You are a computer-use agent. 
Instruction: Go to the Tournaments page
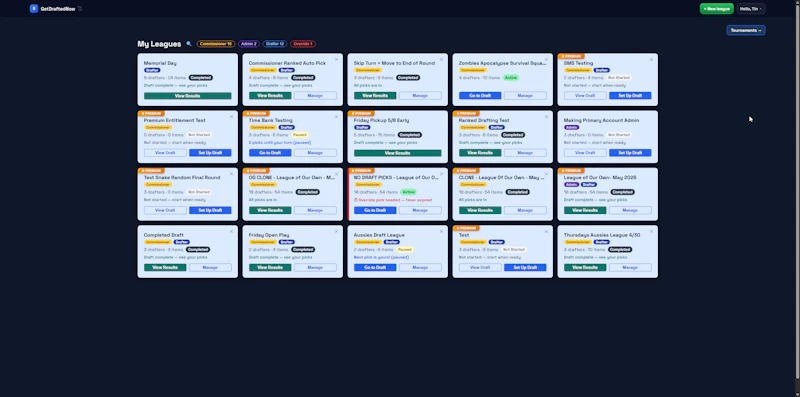(x=746, y=30)
